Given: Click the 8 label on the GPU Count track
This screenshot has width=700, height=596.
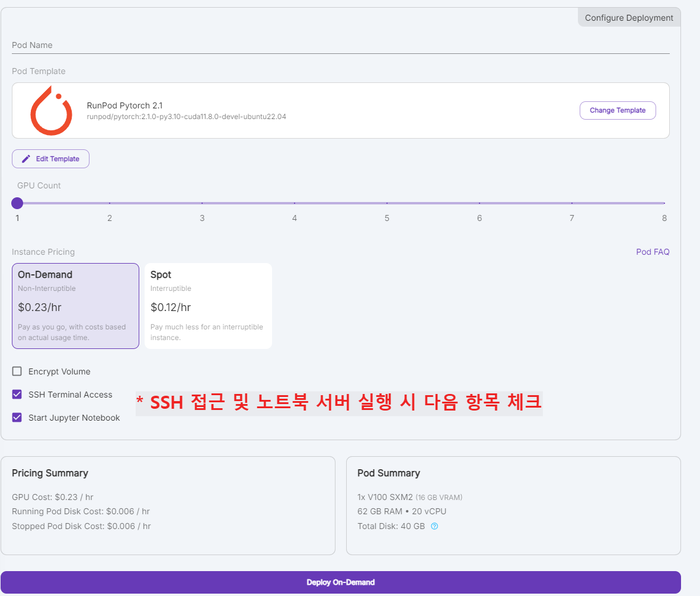Looking at the screenshot, I should pyautogui.click(x=664, y=218).
